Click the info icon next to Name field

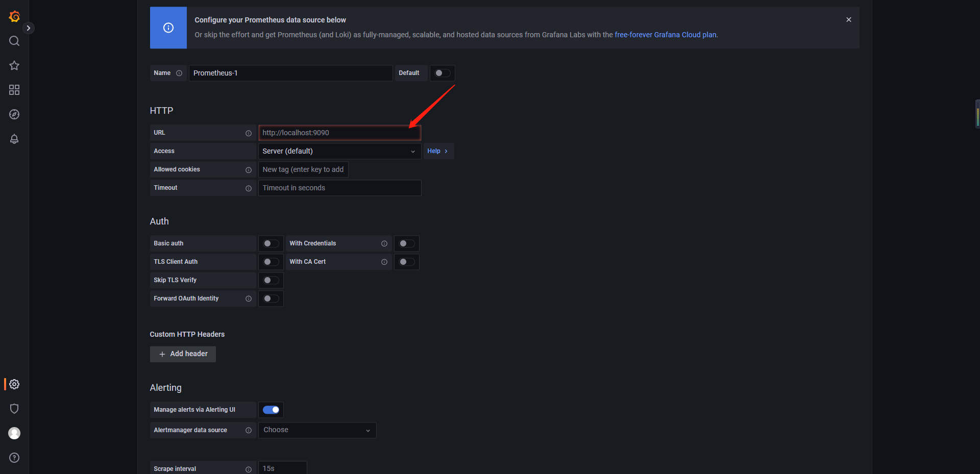pyautogui.click(x=180, y=73)
